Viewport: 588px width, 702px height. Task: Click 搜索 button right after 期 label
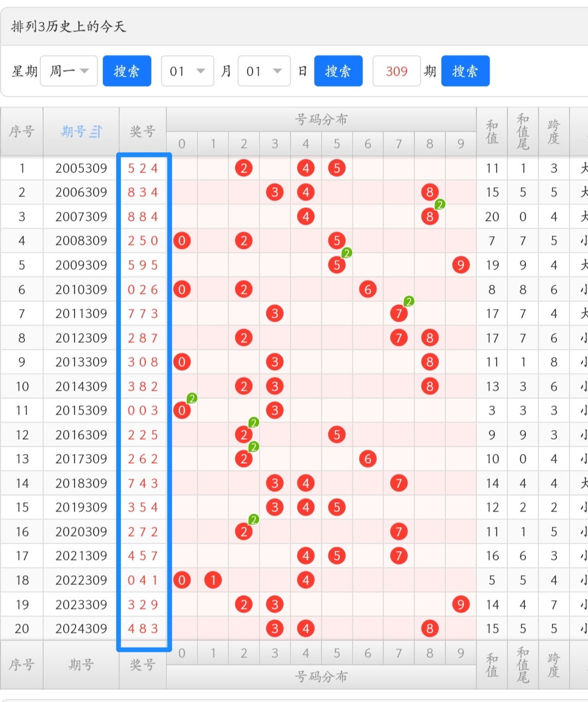tap(465, 71)
